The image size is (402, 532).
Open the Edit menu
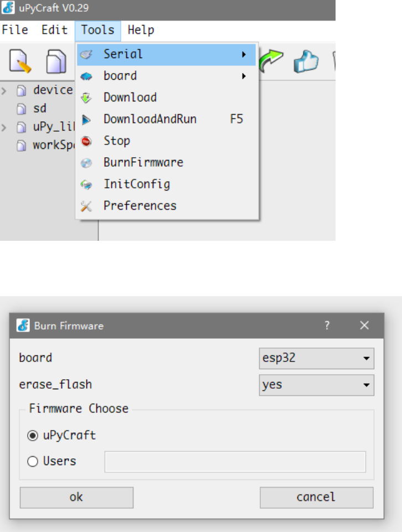tap(55, 30)
